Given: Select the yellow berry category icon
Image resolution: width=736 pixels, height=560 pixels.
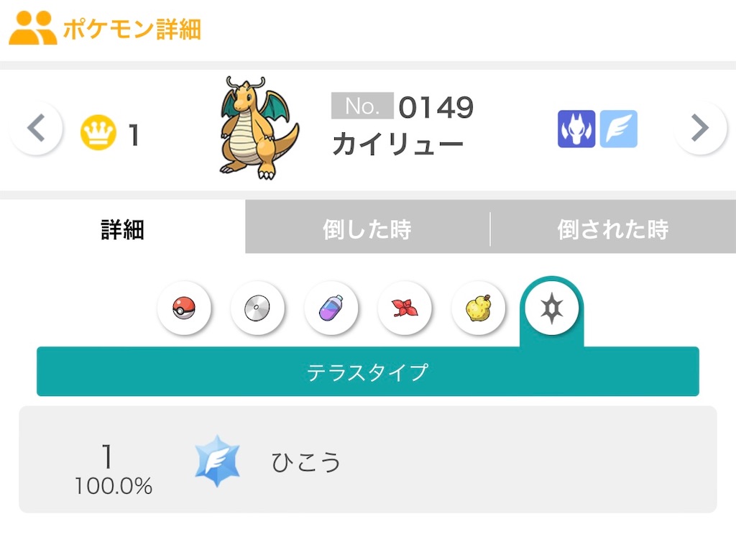Looking at the screenshot, I should pos(478,308).
